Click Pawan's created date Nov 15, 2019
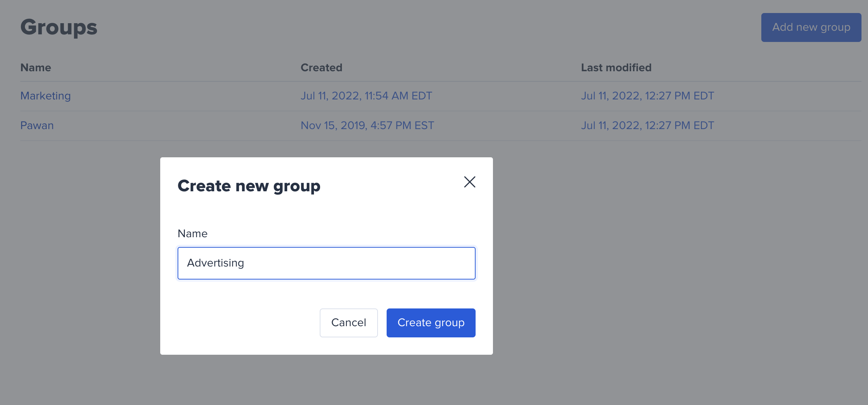This screenshot has width=868, height=405. pyautogui.click(x=367, y=125)
